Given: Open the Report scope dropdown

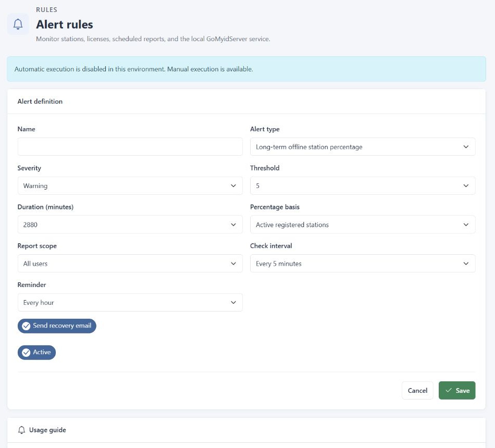Looking at the screenshot, I should pos(130,264).
